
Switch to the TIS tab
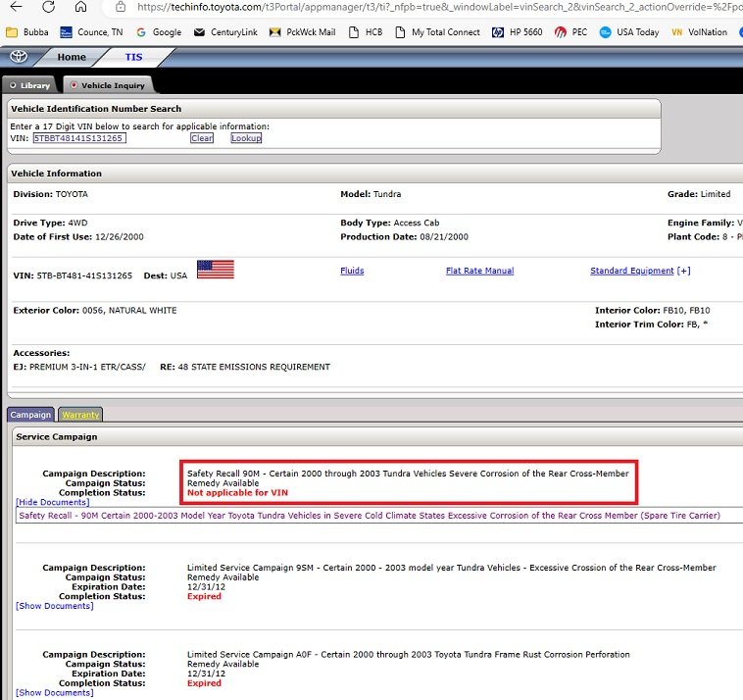[x=133, y=57]
